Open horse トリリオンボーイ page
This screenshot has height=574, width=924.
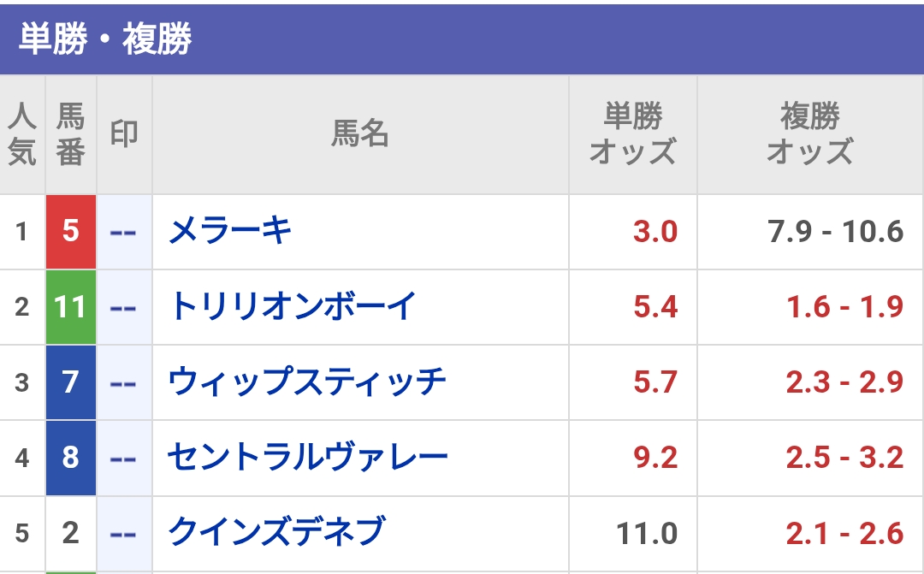tap(293, 306)
